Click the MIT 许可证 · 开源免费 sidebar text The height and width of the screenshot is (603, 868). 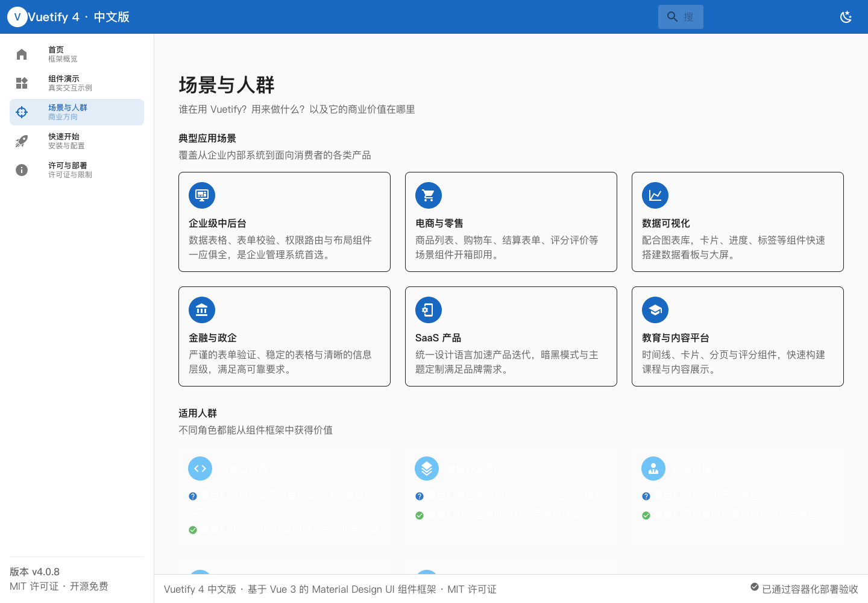59,586
